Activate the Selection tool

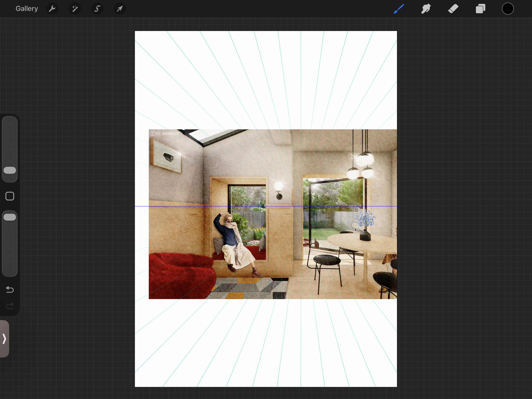coord(97,9)
